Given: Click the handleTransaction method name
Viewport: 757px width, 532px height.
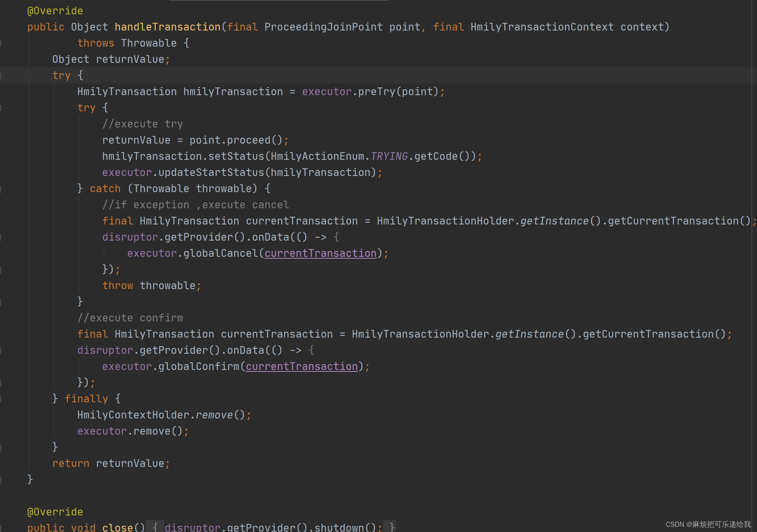Looking at the screenshot, I should (x=167, y=27).
